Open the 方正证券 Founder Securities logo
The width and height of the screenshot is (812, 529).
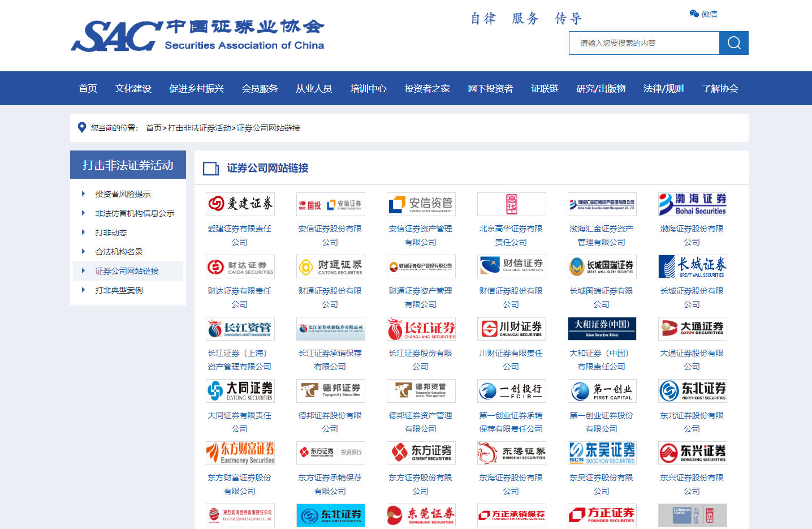[602, 515]
